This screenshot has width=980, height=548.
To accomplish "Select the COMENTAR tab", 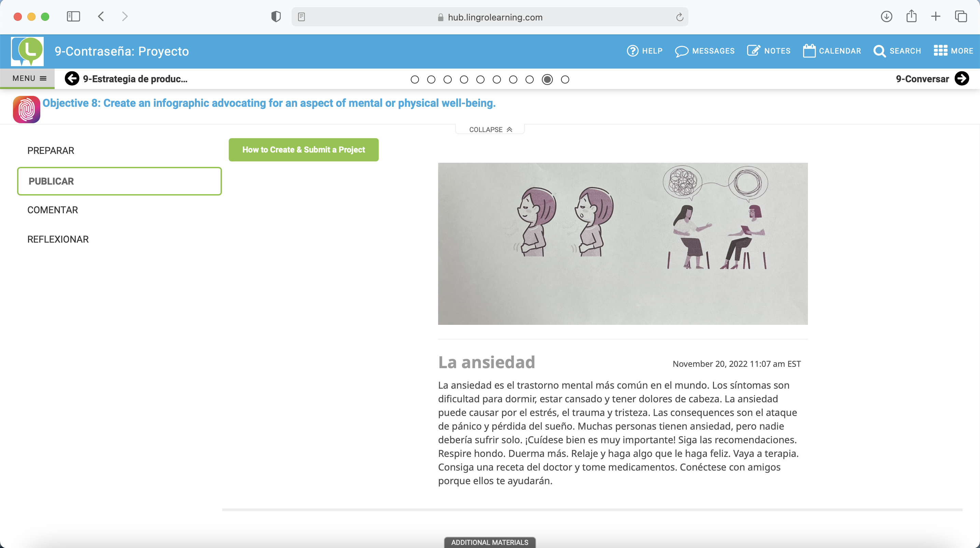I will (53, 210).
